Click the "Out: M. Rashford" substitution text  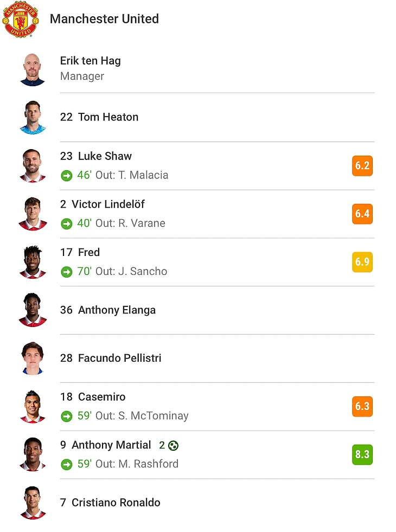click(137, 464)
